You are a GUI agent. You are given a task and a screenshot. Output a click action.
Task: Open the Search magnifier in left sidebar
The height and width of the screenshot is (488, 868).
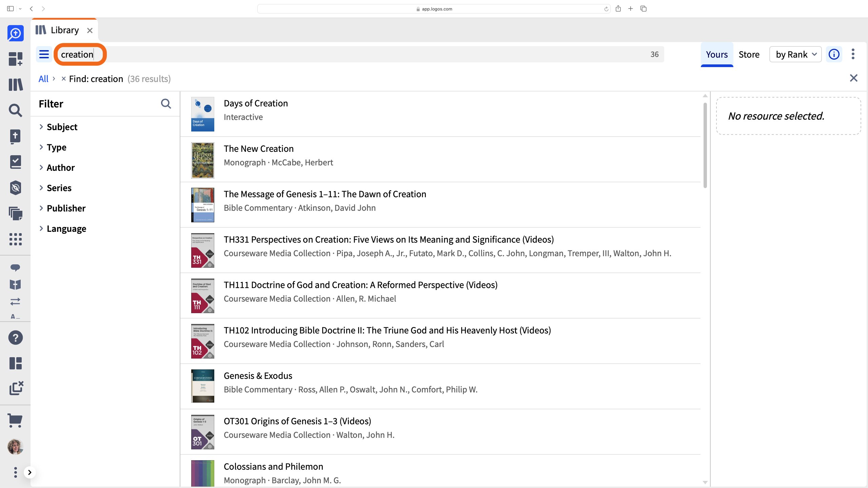pos(16,110)
